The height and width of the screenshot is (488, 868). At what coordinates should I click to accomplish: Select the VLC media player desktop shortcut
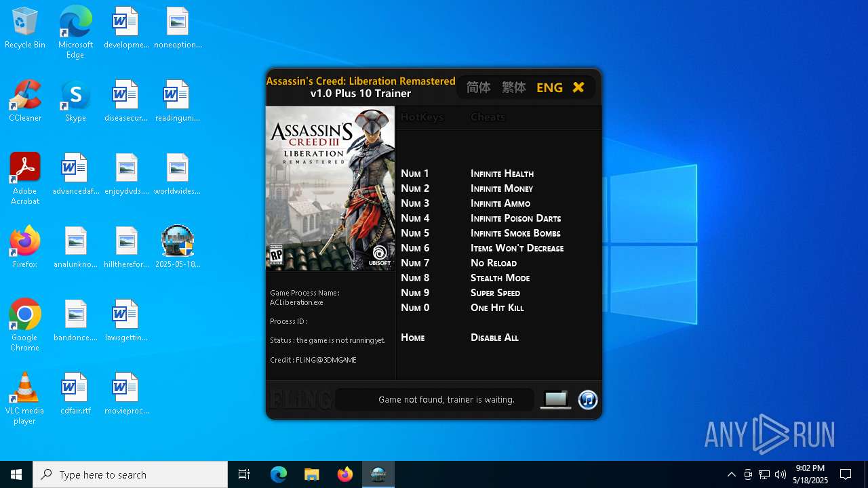click(25, 399)
